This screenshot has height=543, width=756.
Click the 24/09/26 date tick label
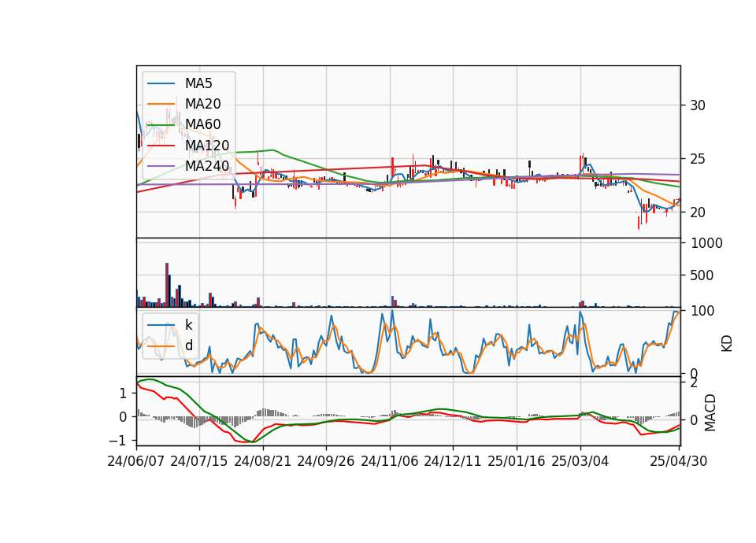coord(325,461)
